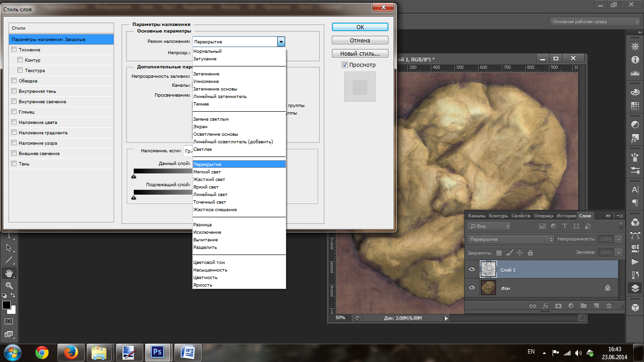
Task: Select the Hand tool
Action: click(x=9, y=273)
